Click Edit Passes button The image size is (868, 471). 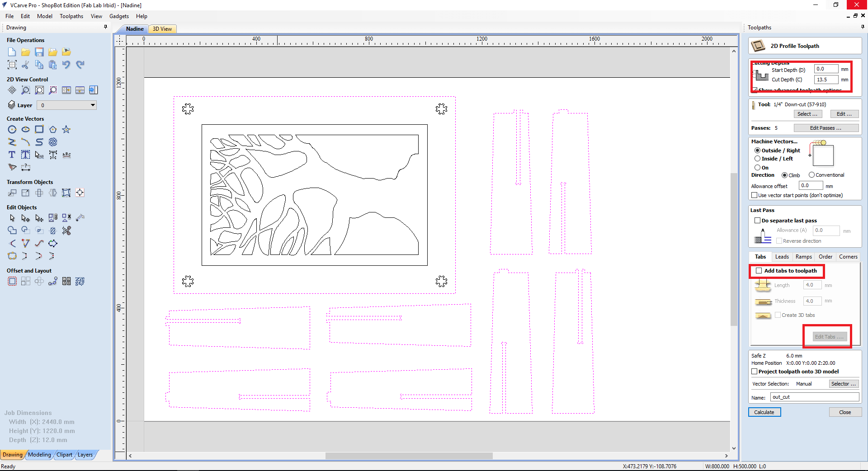coord(826,128)
